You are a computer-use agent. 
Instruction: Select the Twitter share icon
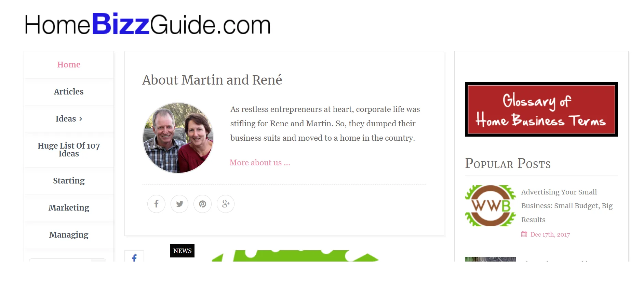(x=179, y=204)
